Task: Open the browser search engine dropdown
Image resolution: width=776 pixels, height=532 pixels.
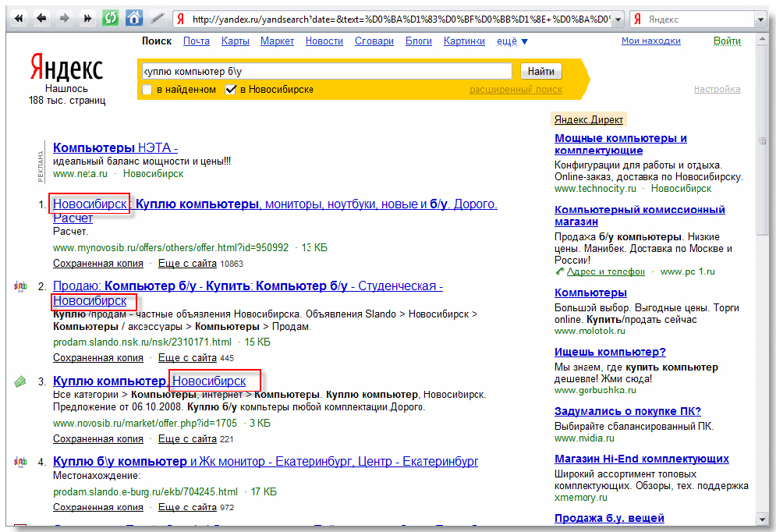Action: coord(760,20)
